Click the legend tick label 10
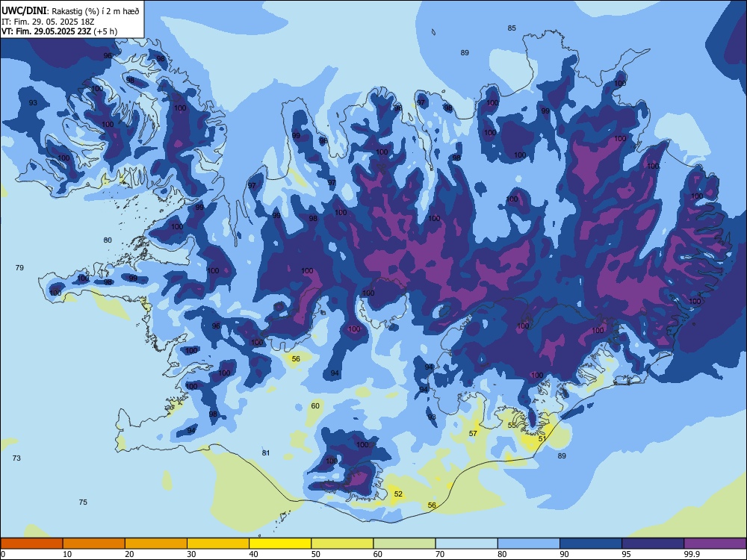The width and height of the screenshot is (747, 560). [67, 554]
